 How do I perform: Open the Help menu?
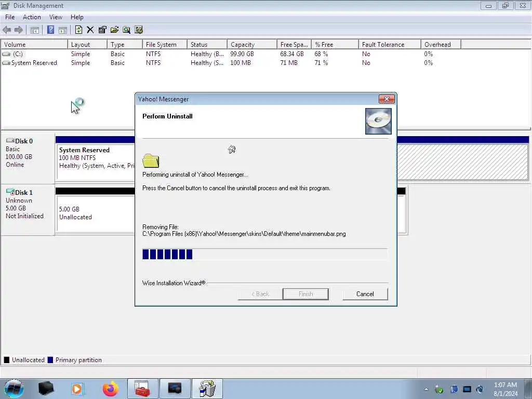click(77, 17)
